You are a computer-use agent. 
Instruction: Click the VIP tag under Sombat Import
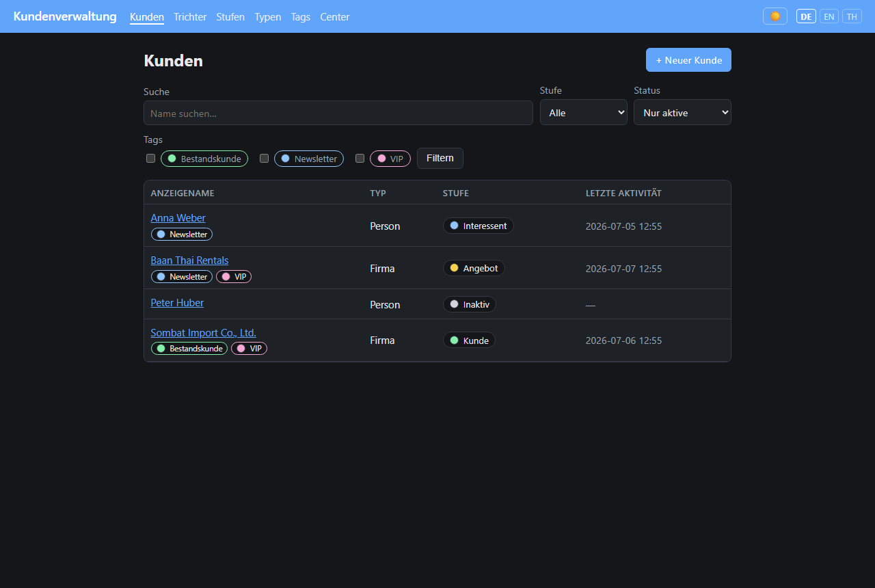(x=250, y=349)
